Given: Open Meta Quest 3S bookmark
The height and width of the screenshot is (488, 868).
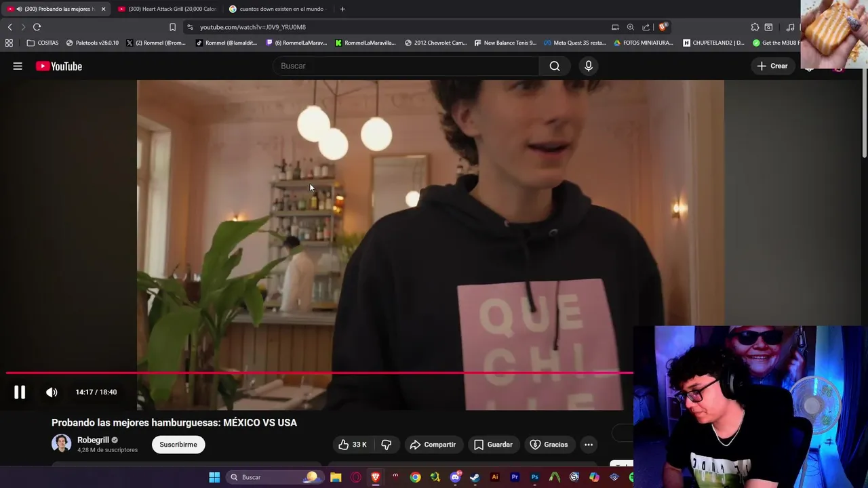Looking at the screenshot, I should pos(574,43).
